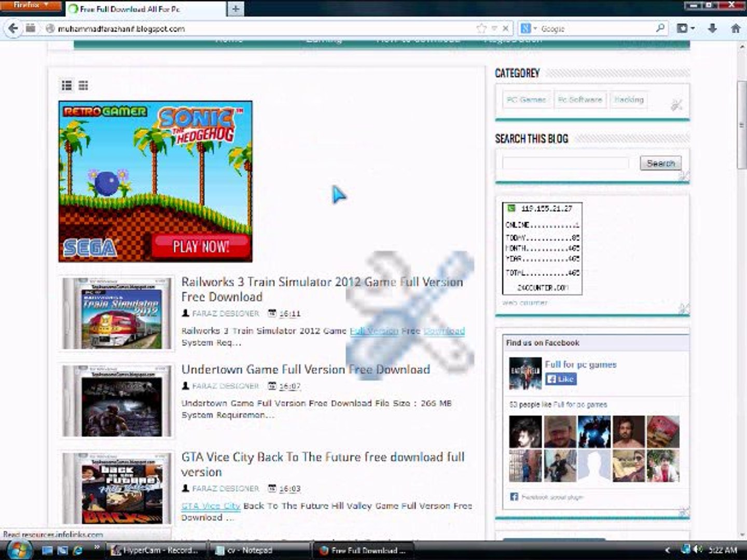Open Undertown Game Full Version post title
The image size is (747, 560).
[306, 369]
